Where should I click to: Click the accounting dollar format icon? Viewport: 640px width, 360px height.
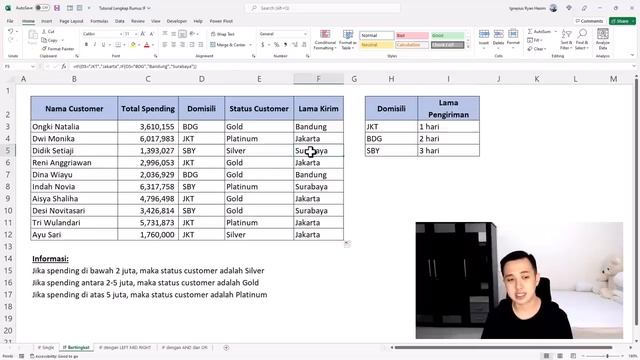point(263,44)
